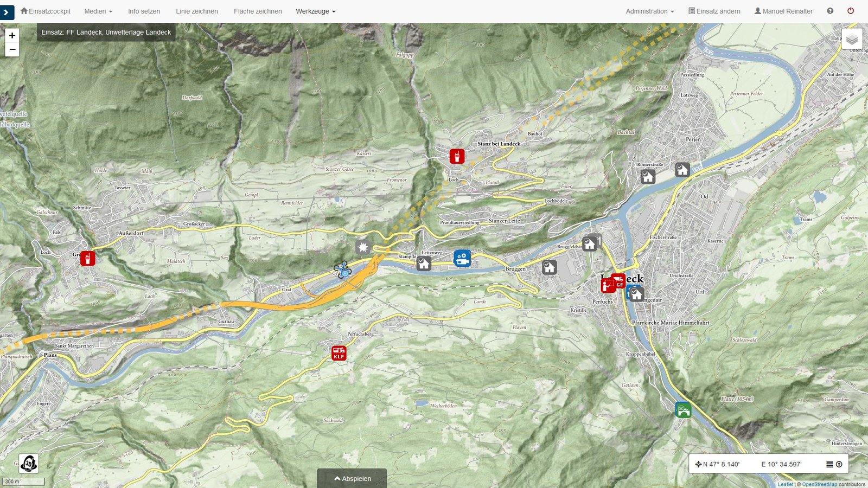Open the help question mark icon
The width and height of the screenshot is (868, 488).
coord(830,11)
